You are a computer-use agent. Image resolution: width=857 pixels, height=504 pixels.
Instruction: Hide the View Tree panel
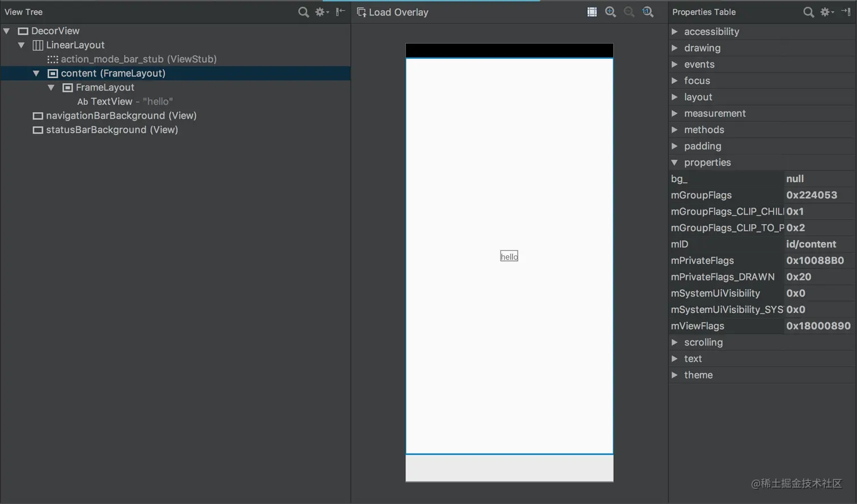tap(340, 12)
